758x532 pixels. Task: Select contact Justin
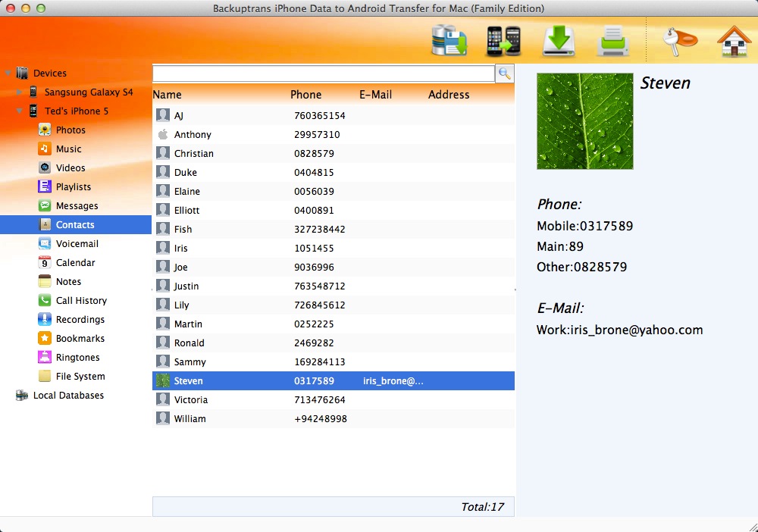coord(334,286)
